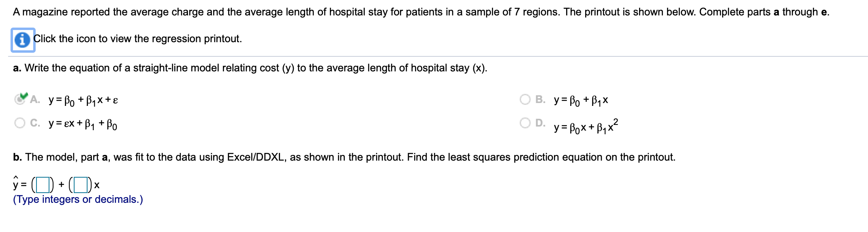Click the first answer box for intercept
868x232 pixels.
[42, 185]
